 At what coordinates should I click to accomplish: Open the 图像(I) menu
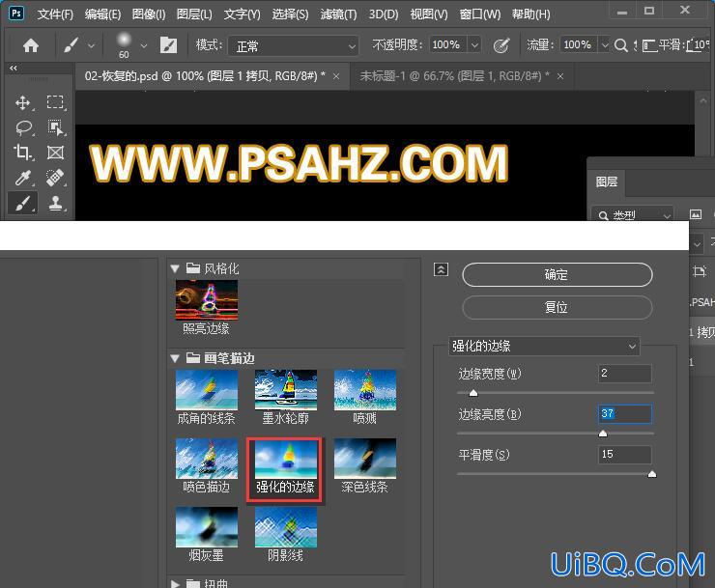coord(149,14)
